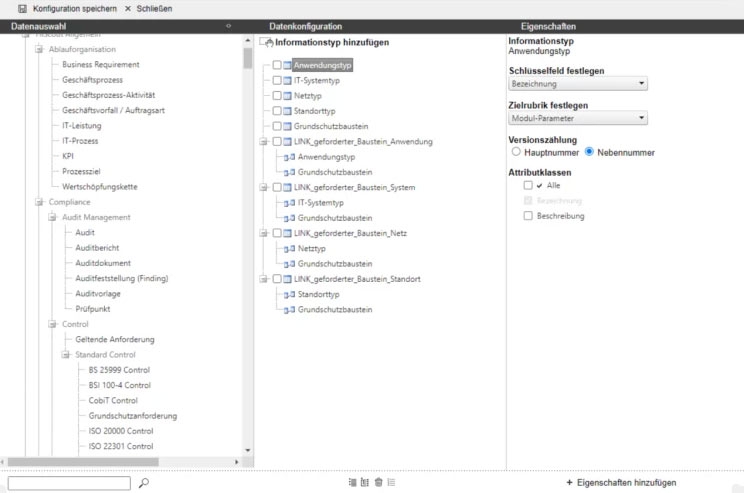Click link icon of Netztyp child node
The image size is (744, 493).
[290, 249]
